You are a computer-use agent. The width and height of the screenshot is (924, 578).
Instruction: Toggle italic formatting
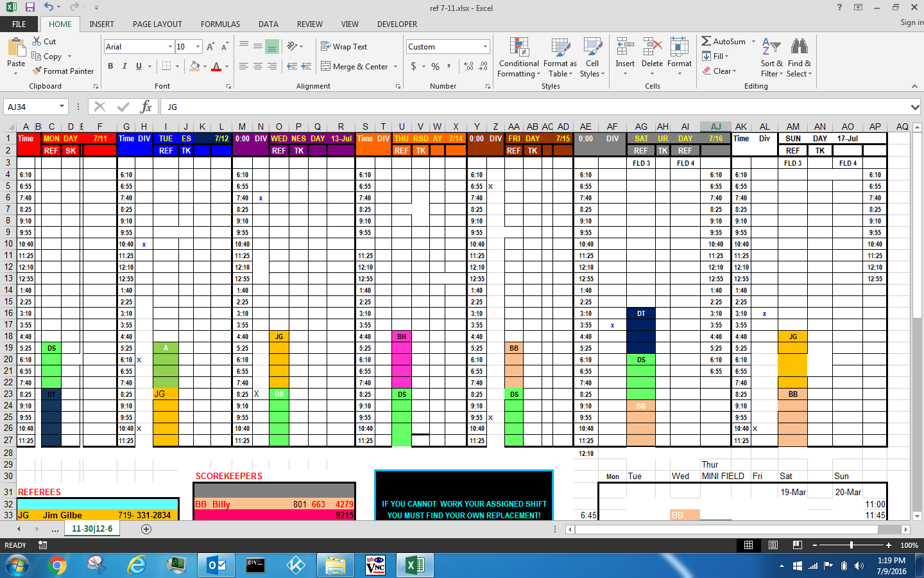point(123,66)
